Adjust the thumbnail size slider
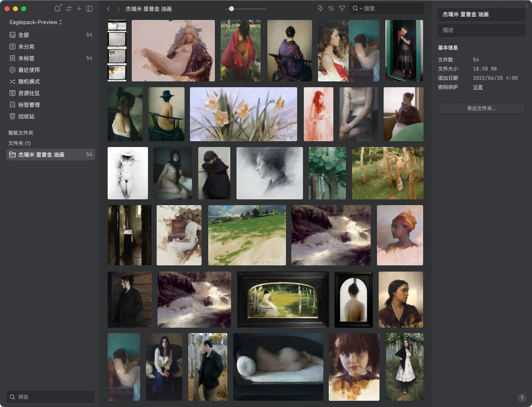The width and height of the screenshot is (532, 407). pyautogui.click(x=246, y=9)
